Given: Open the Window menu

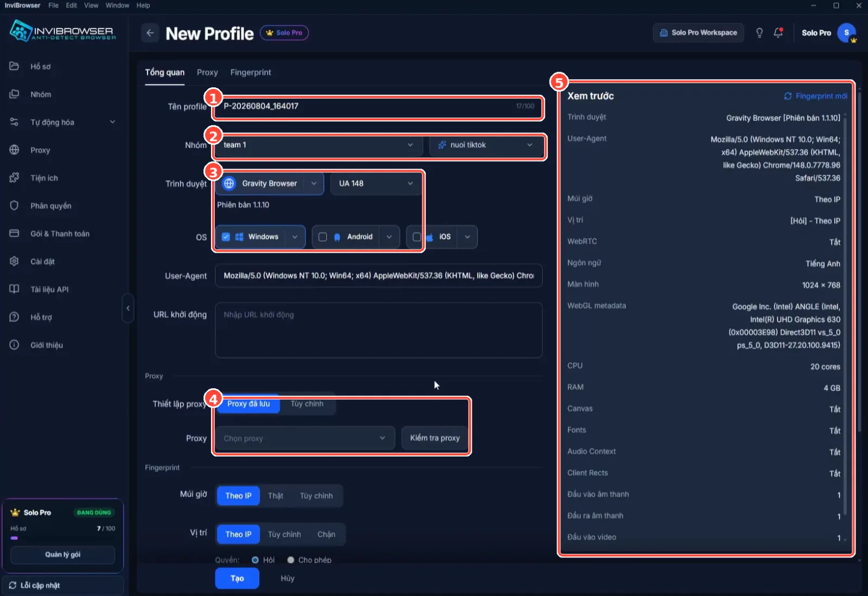Looking at the screenshot, I should [117, 5].
